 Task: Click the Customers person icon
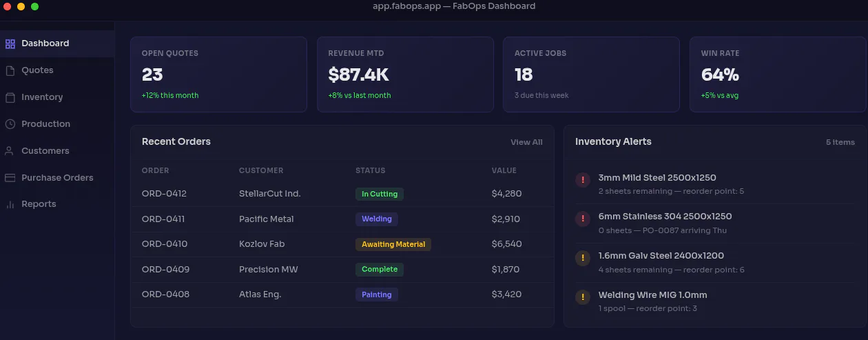click(10, 151)
